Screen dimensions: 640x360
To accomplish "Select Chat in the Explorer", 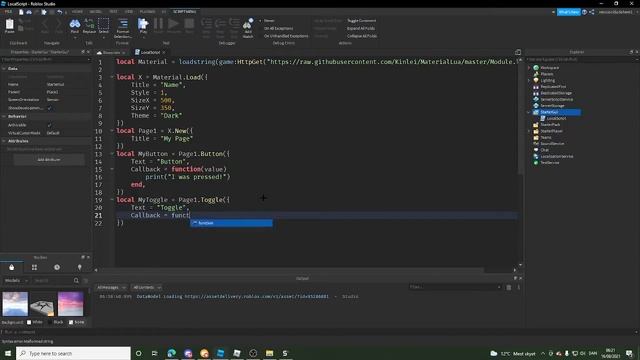I will 544,150.
